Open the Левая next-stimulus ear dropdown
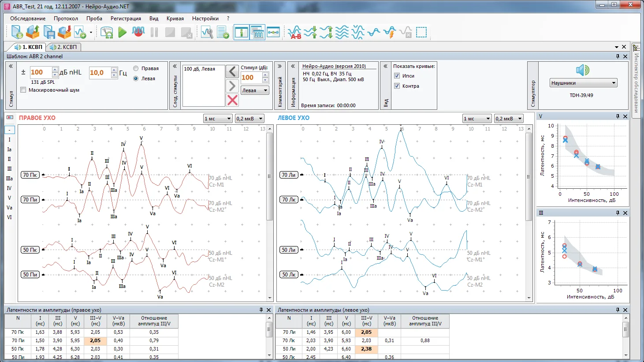Viewport: 644px width, 362px height. pos(255,90)
